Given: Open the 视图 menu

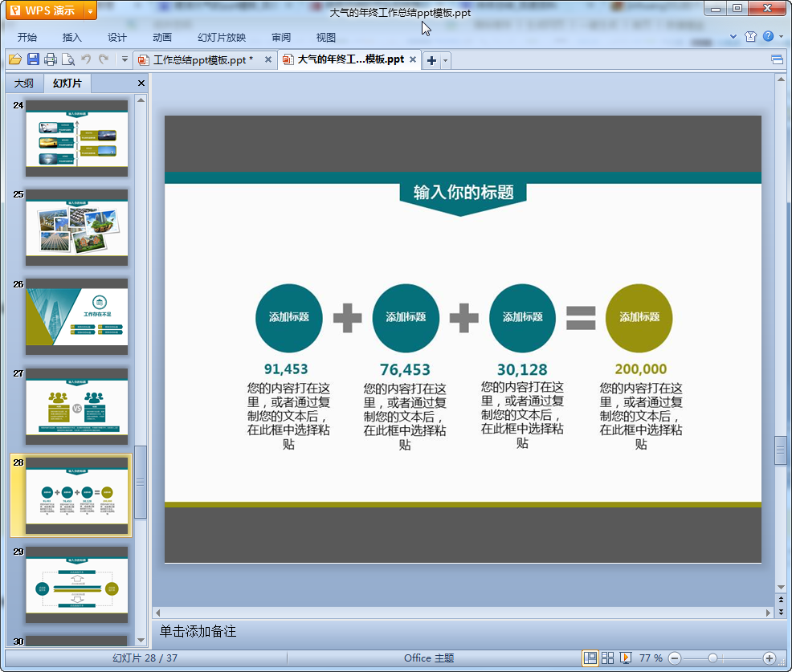Looking at the screenshot, I should tap(326, 38).
